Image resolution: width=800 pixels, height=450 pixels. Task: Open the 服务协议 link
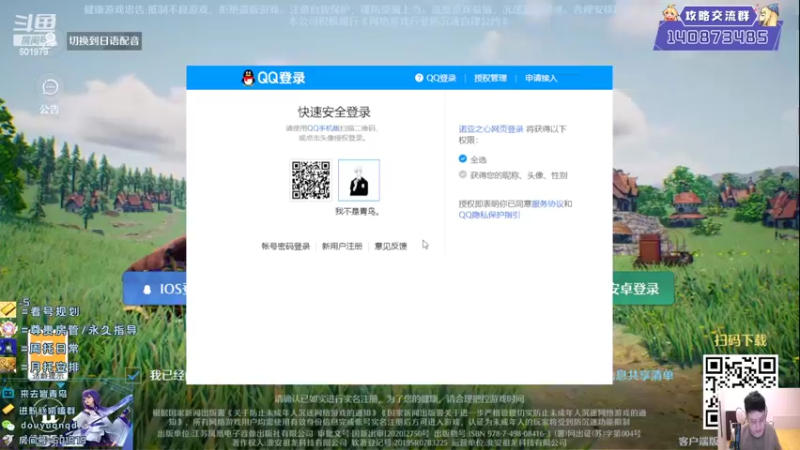click(547, 204)
